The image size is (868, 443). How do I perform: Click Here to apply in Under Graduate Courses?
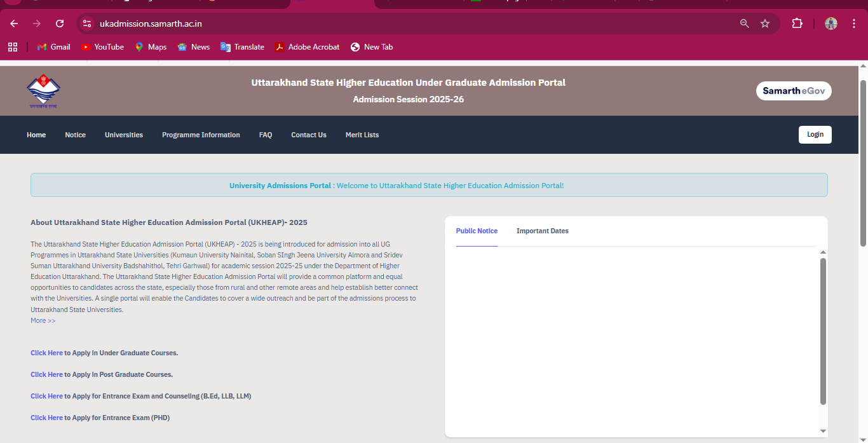[46, 353]
